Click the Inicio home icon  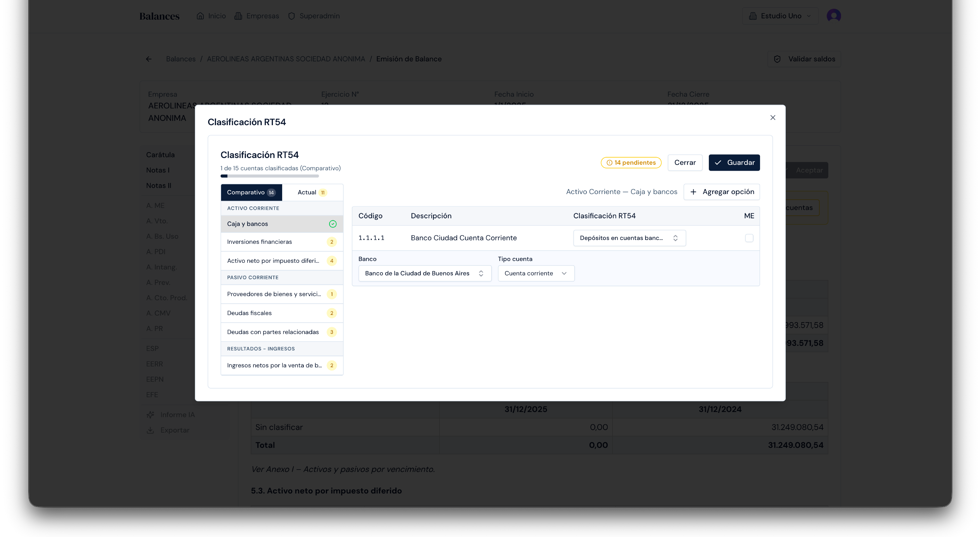pyautogui.click(x=200, y=16)
